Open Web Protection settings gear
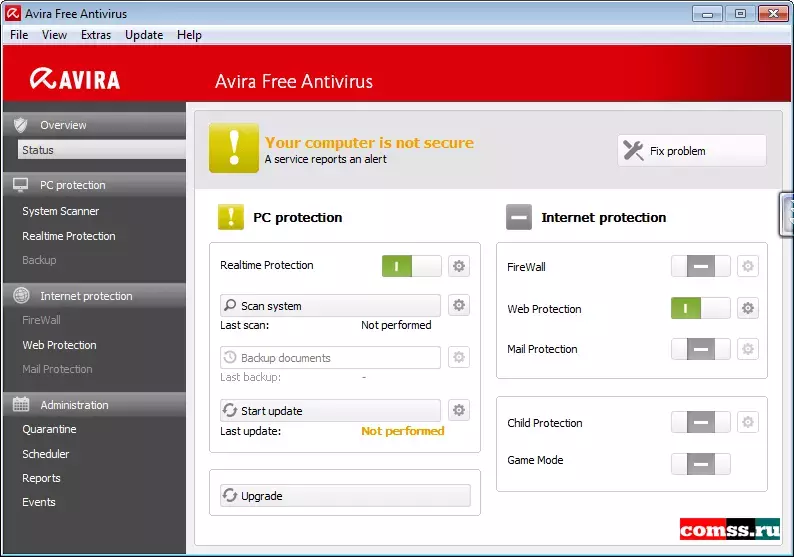794x557 pixels. coord(748,308)
